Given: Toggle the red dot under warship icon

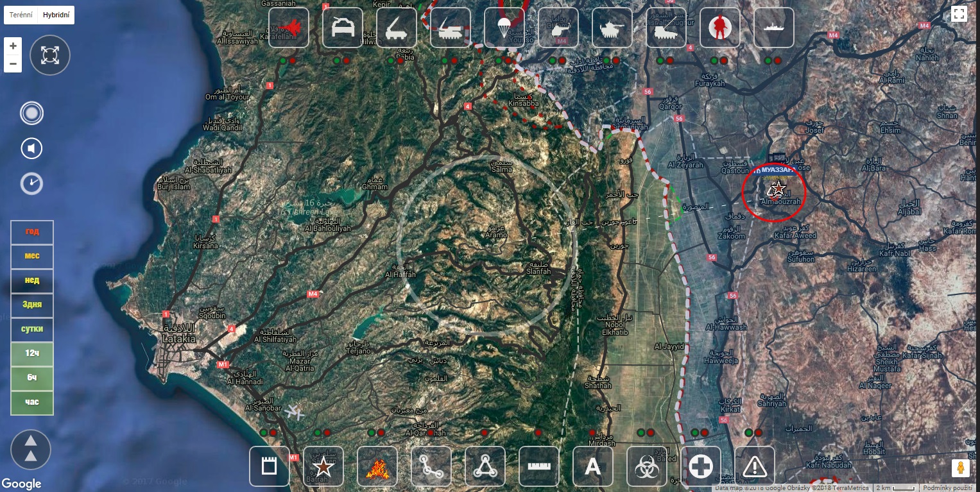Looking at the screenshot, I should point(778,61).
